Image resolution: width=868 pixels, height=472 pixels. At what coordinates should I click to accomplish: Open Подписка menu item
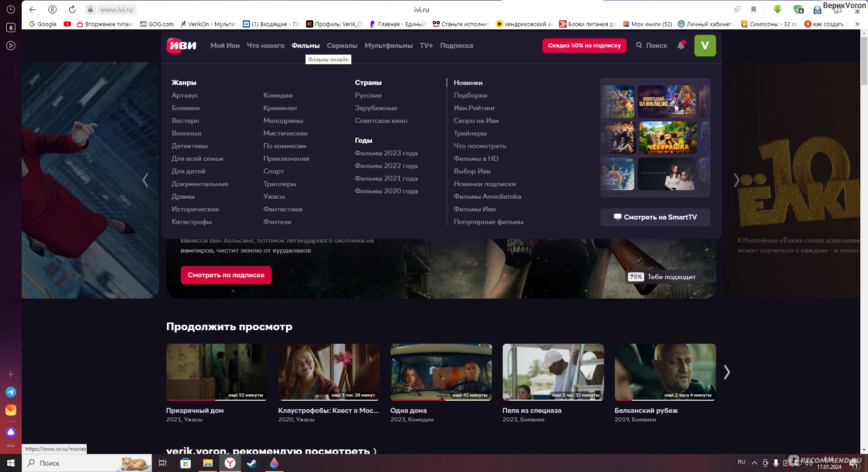coord(457,46)
